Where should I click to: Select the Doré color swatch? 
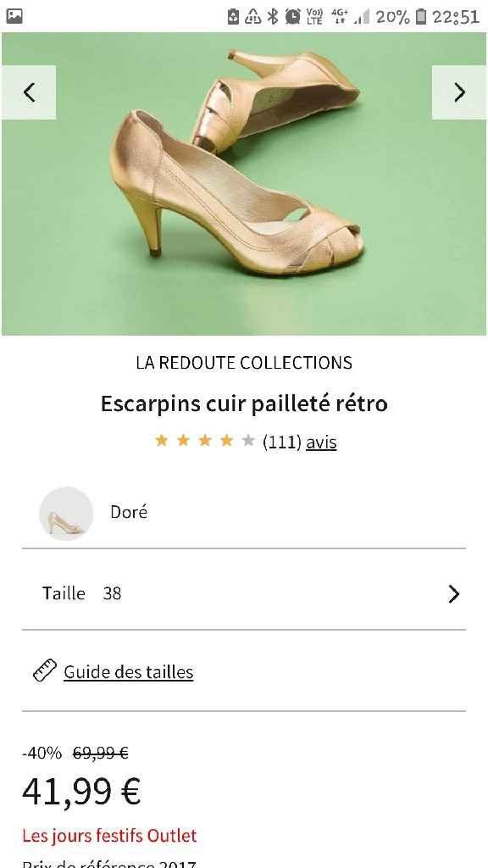point(66,514)
